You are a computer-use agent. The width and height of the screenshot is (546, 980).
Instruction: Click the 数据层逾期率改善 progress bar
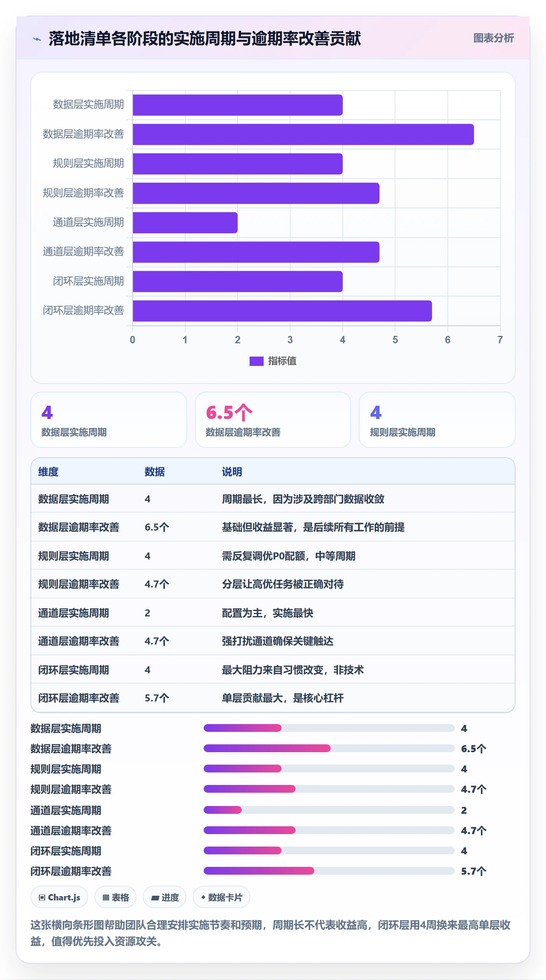(x=329, y=748)
